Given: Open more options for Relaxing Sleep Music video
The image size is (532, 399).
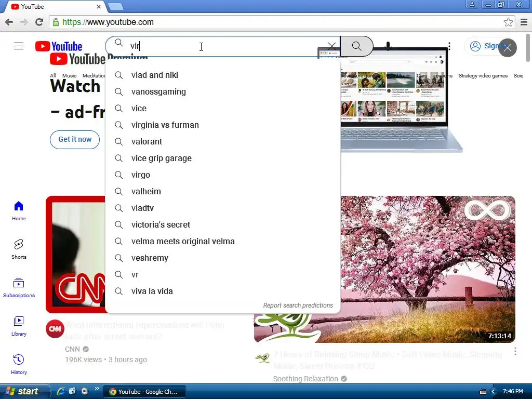Looking at the screenshot, I should tap(515, 351).
